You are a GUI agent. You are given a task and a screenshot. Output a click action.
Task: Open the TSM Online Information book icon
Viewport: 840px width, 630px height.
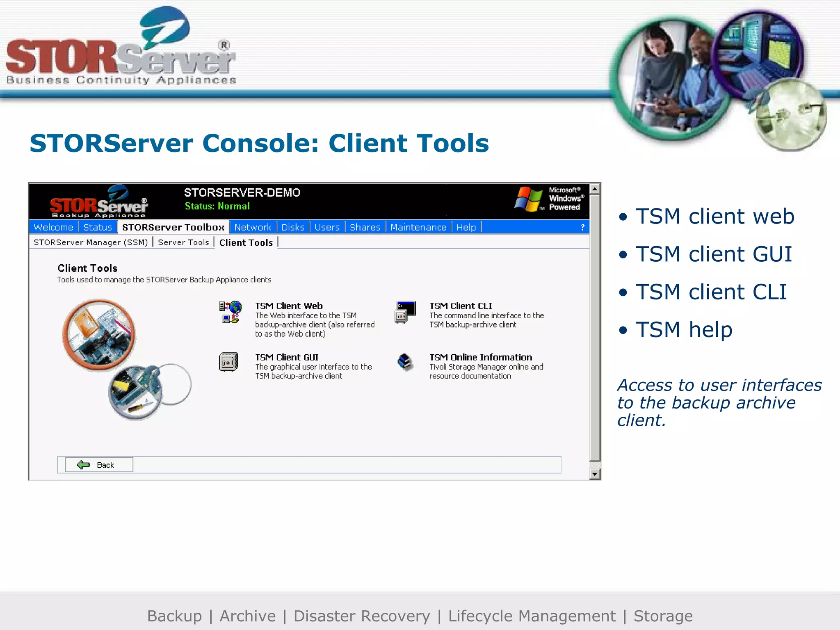(405, 362)
